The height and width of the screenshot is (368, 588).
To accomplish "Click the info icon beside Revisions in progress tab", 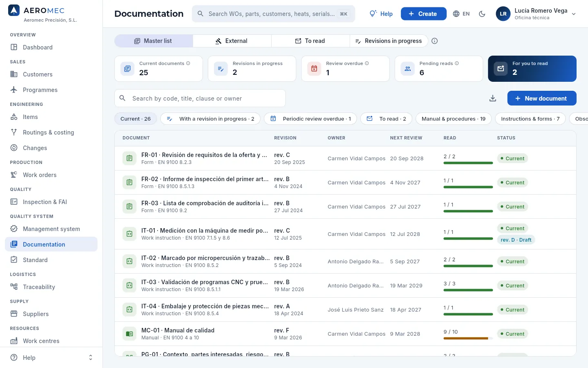I will (435, 41).
